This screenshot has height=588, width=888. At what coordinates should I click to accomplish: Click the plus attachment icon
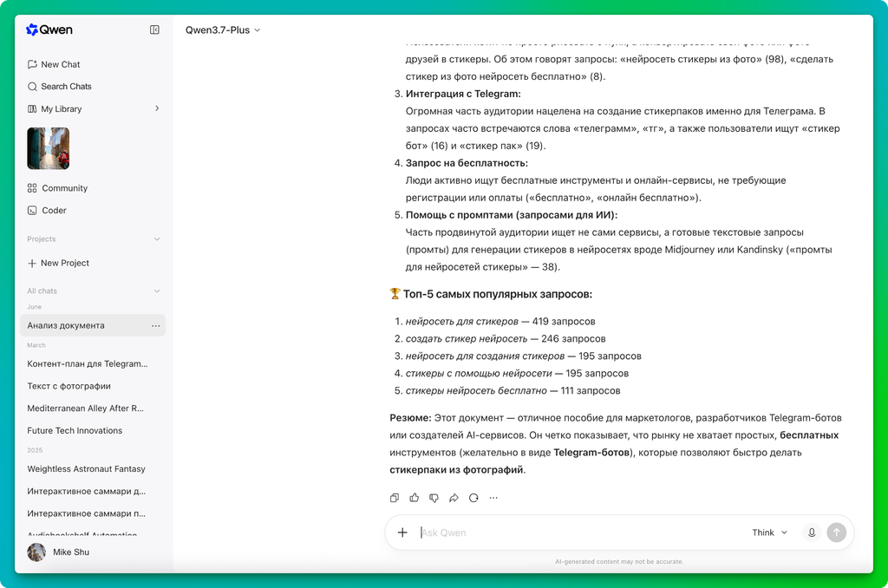[402, 532]
